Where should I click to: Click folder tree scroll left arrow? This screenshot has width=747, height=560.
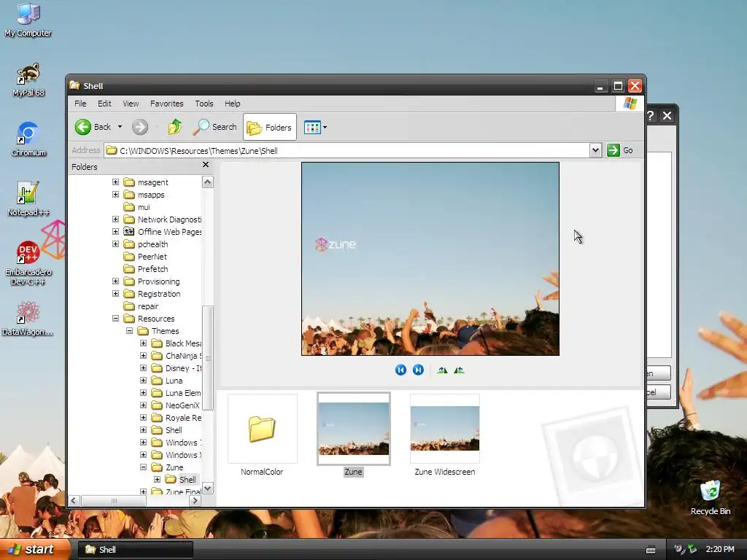coord(74,500)
